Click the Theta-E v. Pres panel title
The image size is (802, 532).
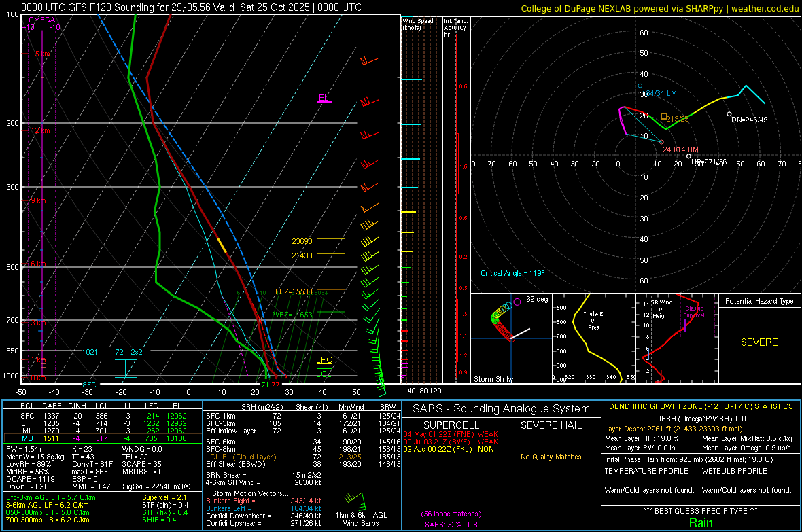click(593, 320)
